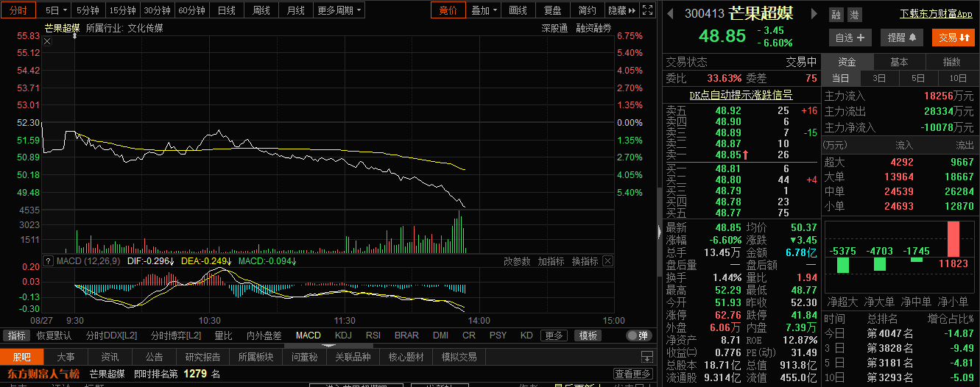Go to previous stock with left arrow
The width and height of the screenshot is (980, 387).
670,13
